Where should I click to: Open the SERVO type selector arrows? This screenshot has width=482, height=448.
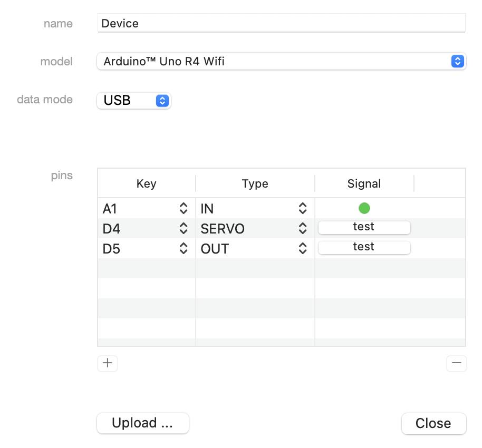303,228
